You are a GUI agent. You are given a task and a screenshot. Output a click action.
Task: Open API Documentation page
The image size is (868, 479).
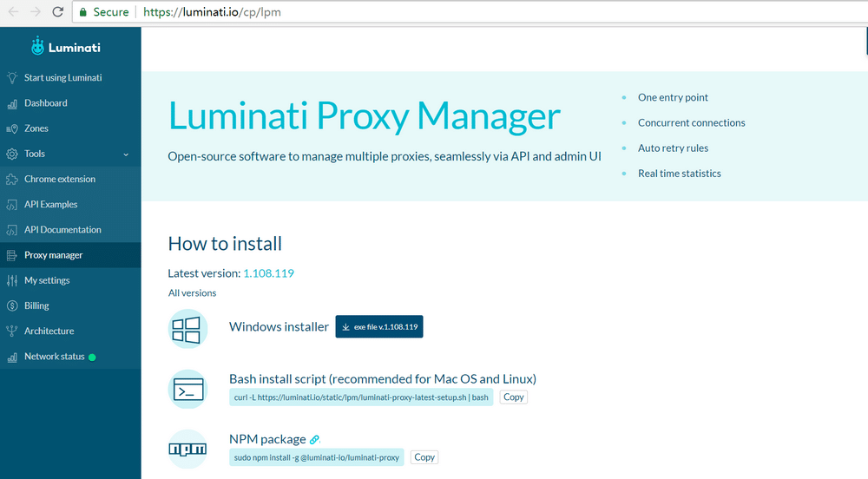pyautogui.click(x=62, y=230)
